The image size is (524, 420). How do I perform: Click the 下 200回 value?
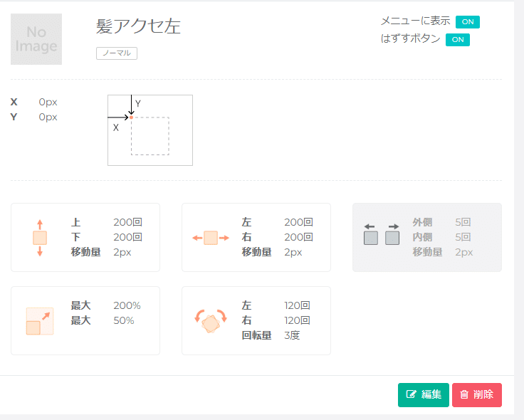(127, 237)
